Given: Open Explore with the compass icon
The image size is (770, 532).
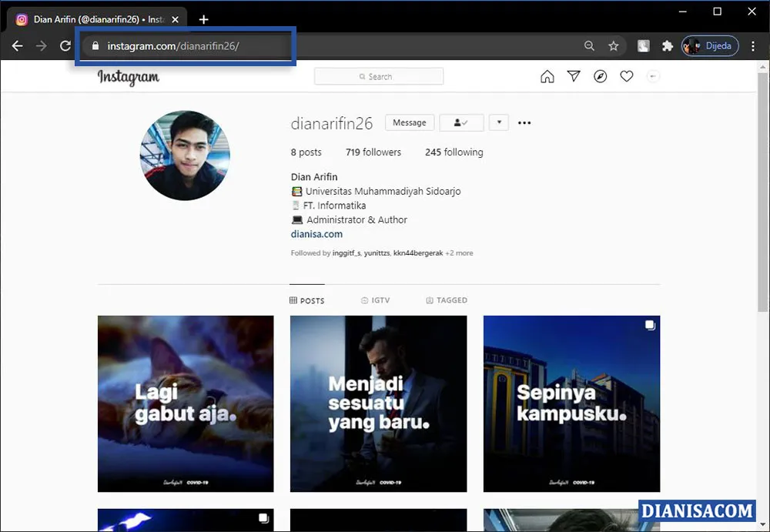Looking at the screenshot, I should 600,76.
